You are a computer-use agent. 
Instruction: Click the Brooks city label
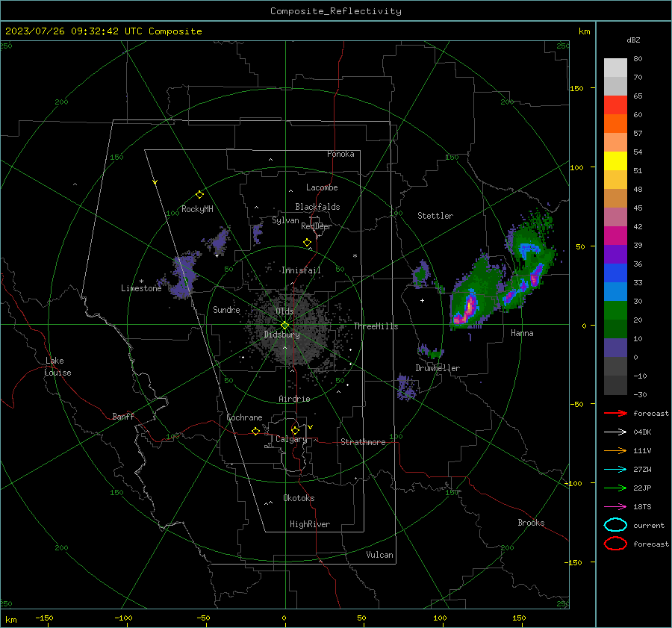pos(531,523)
